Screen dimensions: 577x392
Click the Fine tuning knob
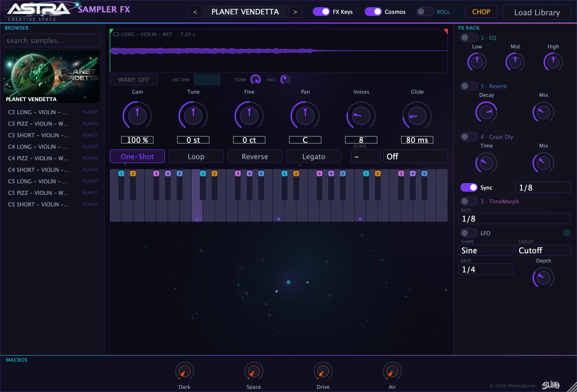pos(249,116)
